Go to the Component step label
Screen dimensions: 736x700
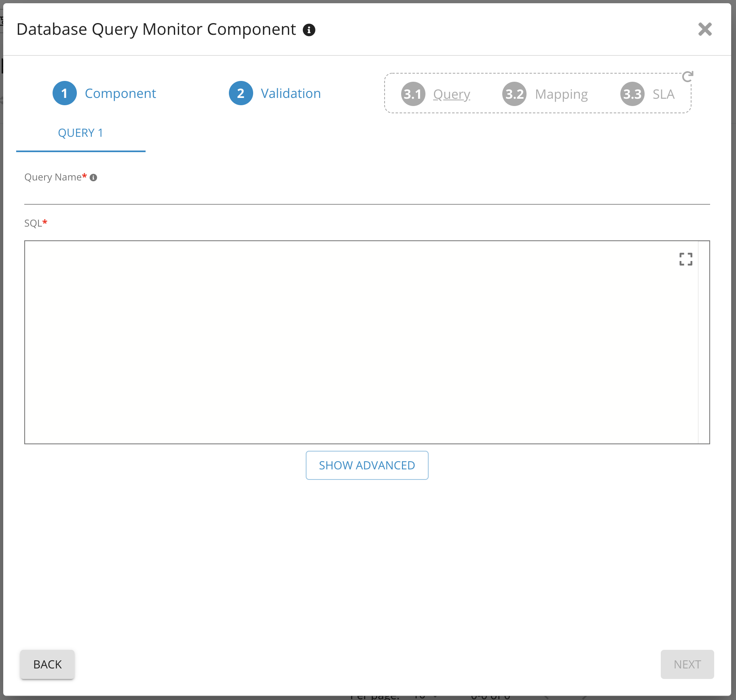[x=120, y=93]
